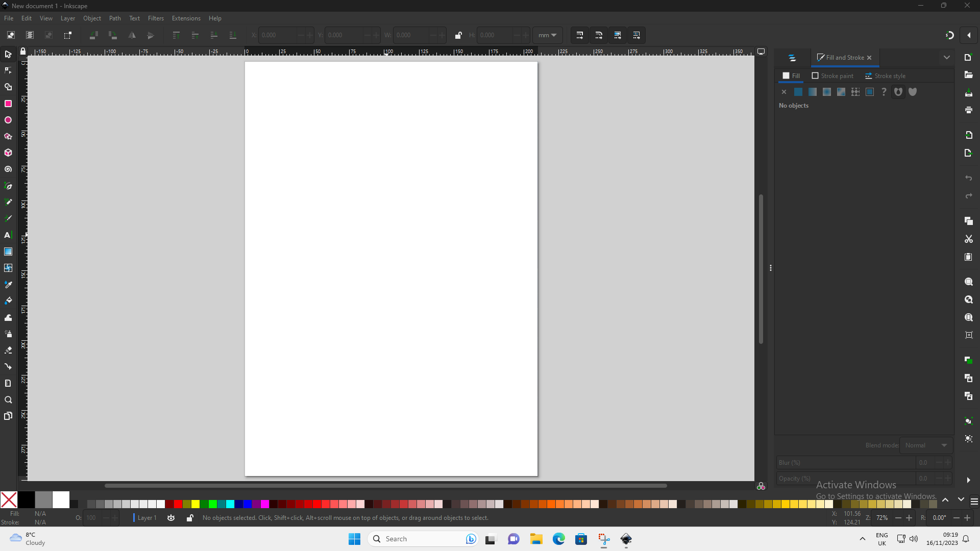Close the Fill and Stroke dialog

coord(869,58)
